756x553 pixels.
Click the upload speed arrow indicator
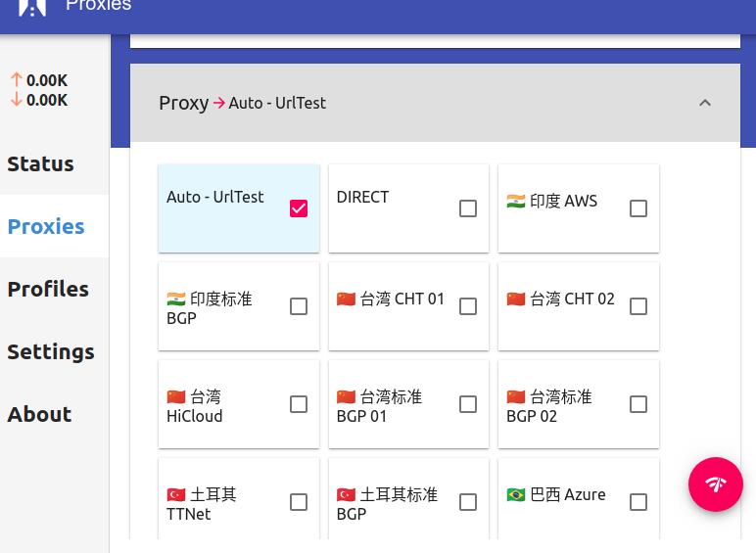[x=17, y=80]
